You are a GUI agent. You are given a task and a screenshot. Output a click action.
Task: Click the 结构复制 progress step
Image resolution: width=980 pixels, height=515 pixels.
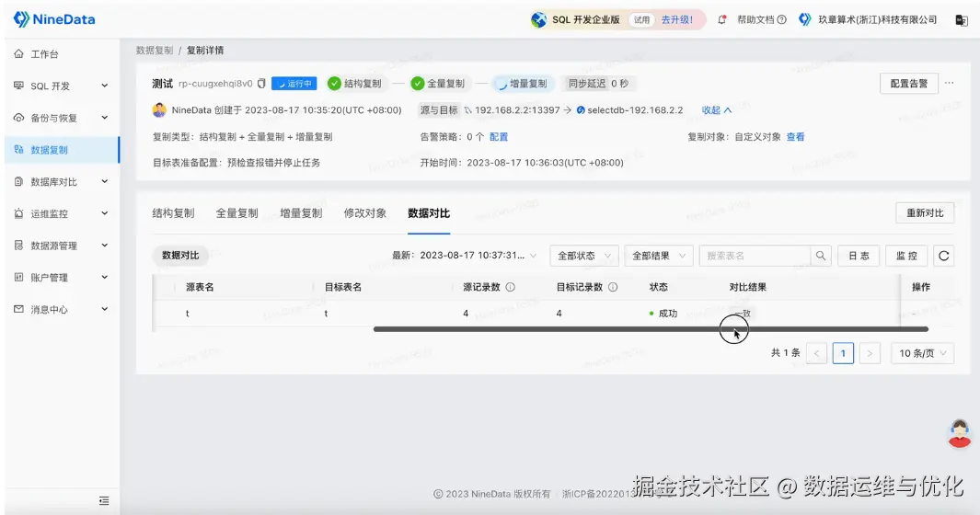point(356,83)
